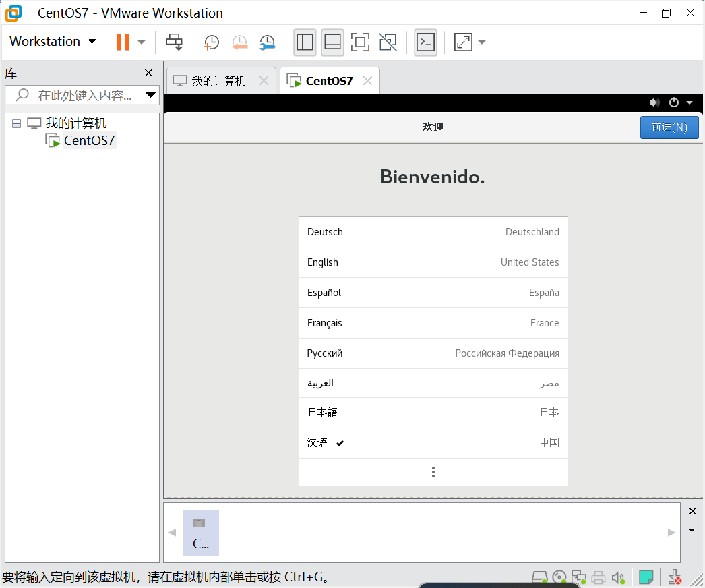Click the sound card status icon
This screenshot has width=705, height=588.
click(x=618, y=578)
